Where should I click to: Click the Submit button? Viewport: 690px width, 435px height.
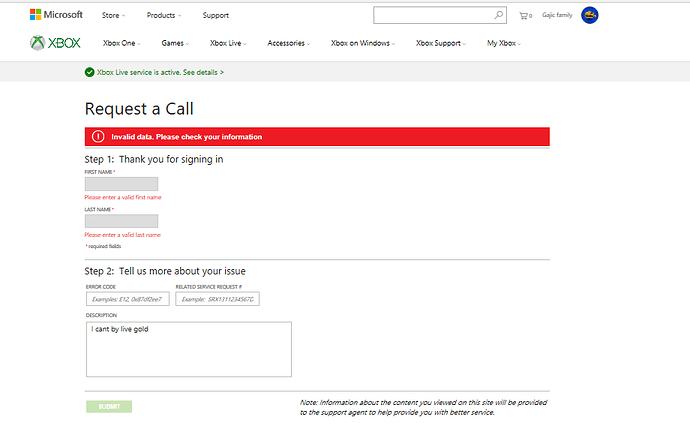[x=109, y=406]
